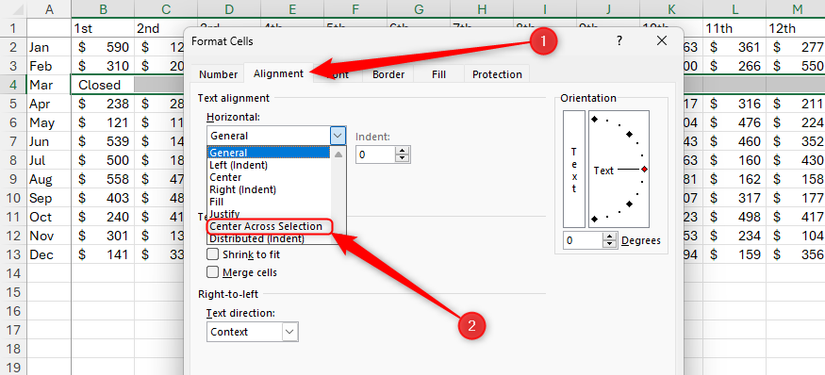Click the $310 cell in the Feb row
The height and width of the screenshot is (375, 825).
tap(103, 66)
